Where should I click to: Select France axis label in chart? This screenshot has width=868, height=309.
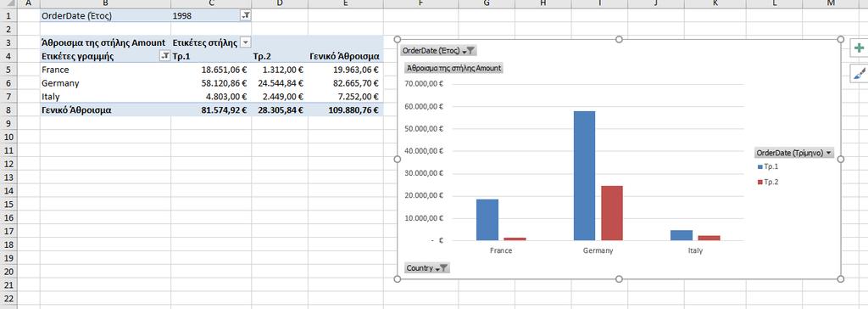(x=501, y=250)
